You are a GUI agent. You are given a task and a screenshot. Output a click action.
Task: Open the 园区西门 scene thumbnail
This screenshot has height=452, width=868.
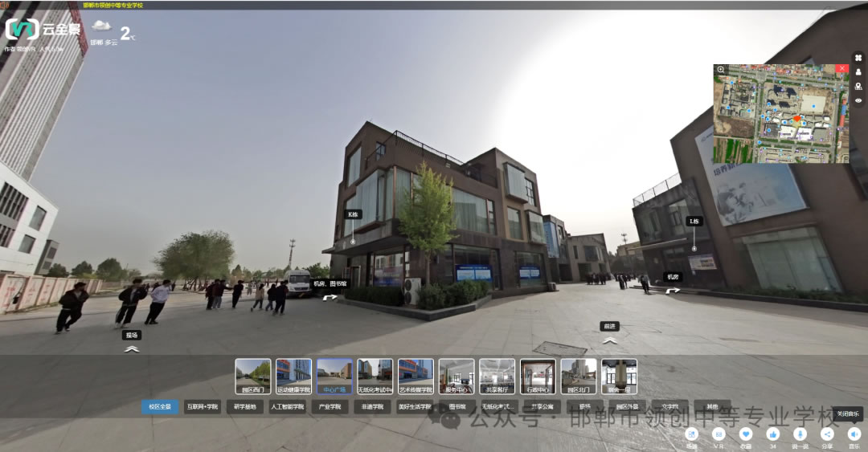click(253, 377)
